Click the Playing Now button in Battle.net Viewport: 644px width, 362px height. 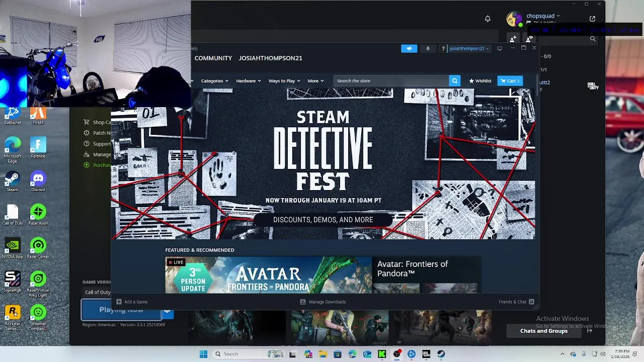pos(121,310)
